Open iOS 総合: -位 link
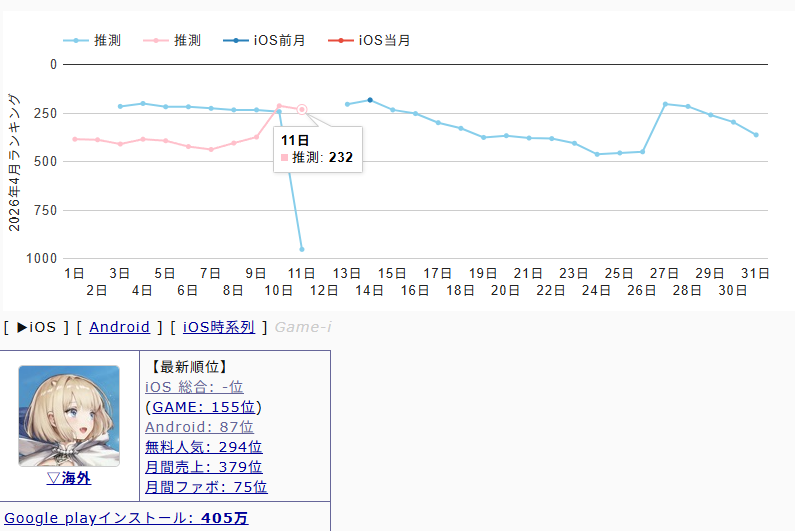The width and height of the screenshot is (795, 531). [194, 387]
